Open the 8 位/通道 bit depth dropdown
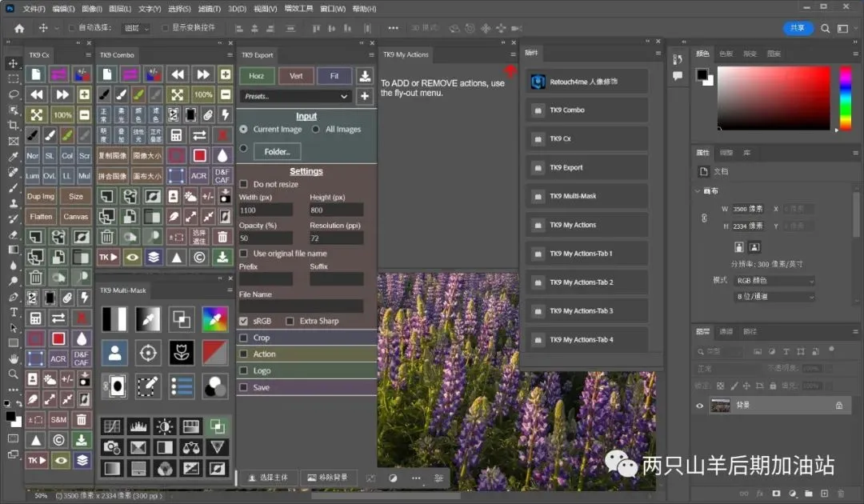Screen dimensions: 864x504 (x=774, y=296)
